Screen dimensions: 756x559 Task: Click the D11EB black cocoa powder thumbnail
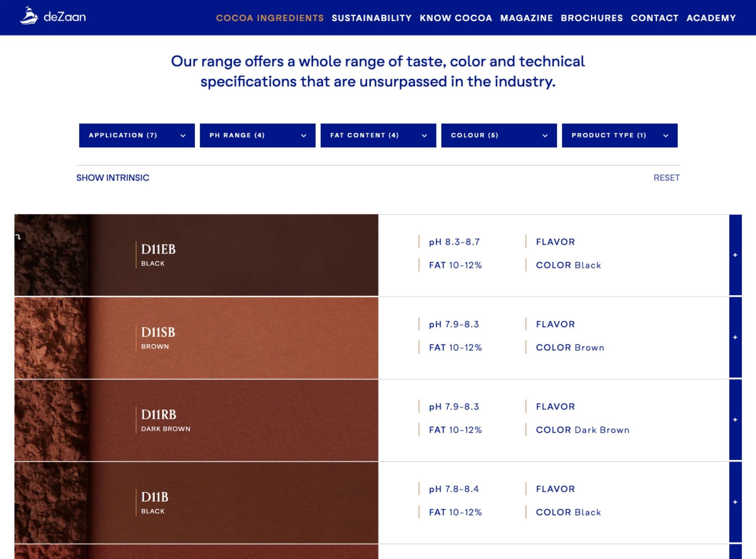tap(51, 255)
